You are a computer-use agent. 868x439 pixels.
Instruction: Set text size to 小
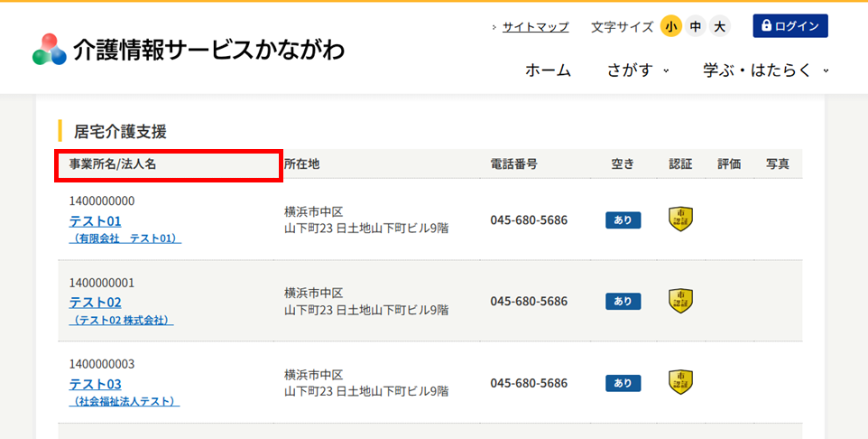[x=671, y=26]
